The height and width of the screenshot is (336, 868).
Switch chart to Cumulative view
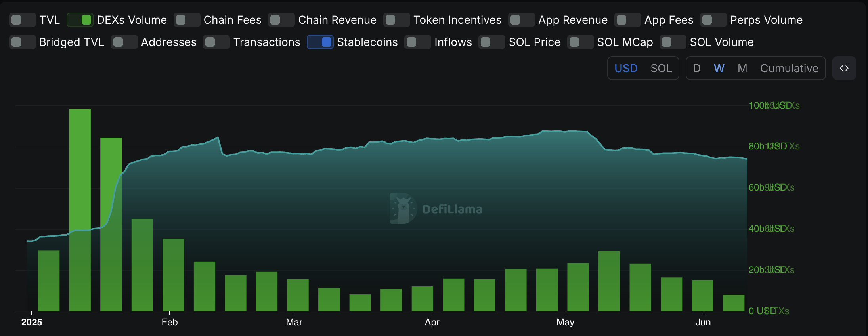(789, 68)
